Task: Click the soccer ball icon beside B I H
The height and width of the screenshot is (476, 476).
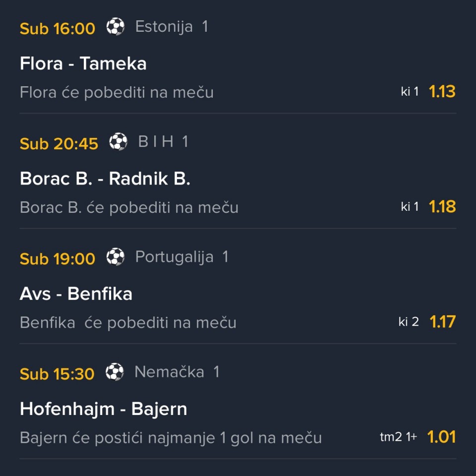Action: pyautogui.click(x=119, y=142)
